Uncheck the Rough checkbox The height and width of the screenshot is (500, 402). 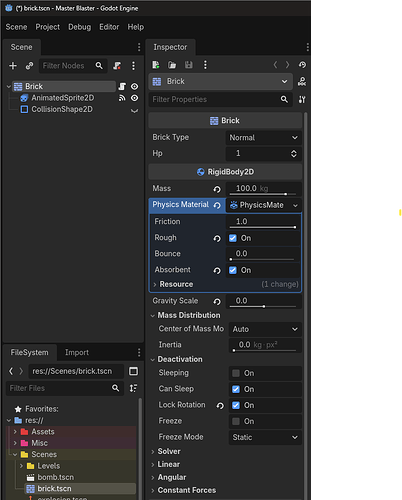[x=233, y=238]
